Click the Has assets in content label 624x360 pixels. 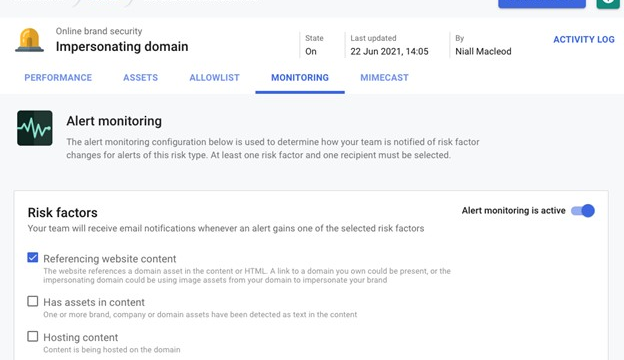(94, 302)
